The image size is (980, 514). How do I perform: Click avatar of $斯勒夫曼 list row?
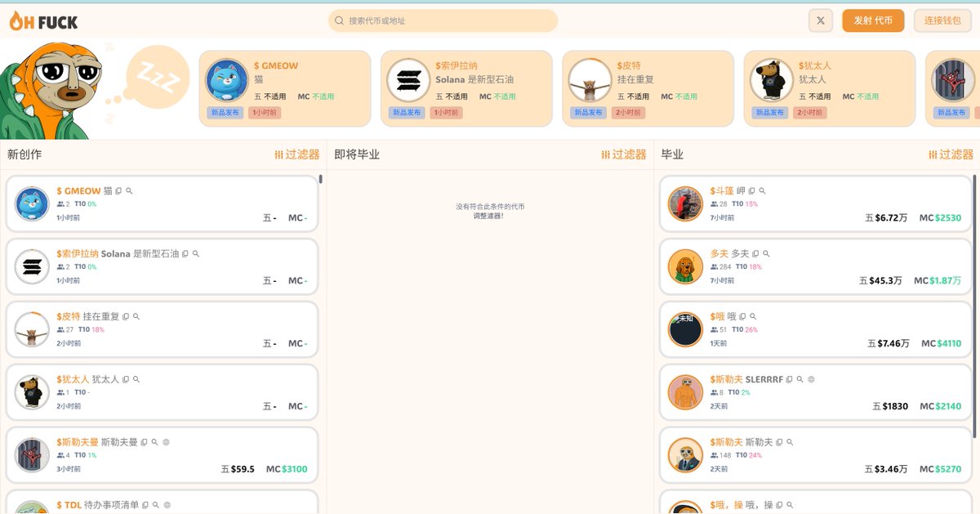(x=33, y=455)
